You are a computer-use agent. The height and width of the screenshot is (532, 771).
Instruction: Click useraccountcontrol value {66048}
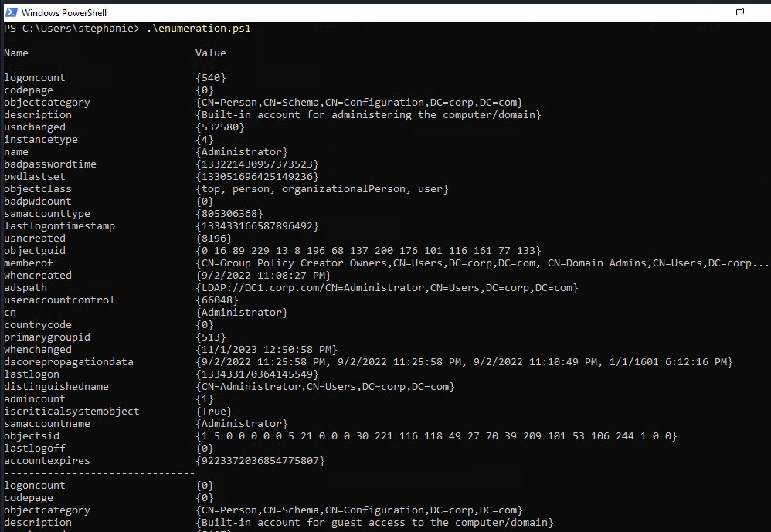[x=217, y=300]
